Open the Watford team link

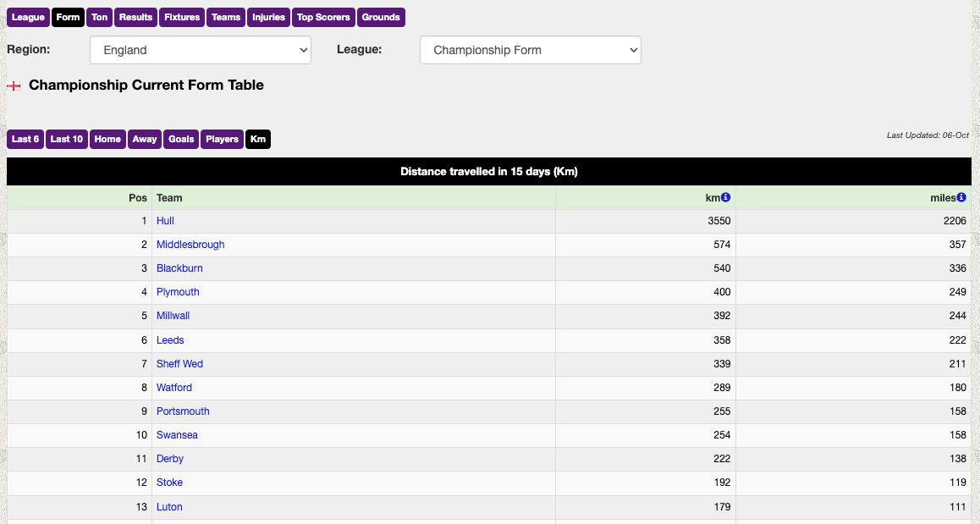(x=173, y=388)
